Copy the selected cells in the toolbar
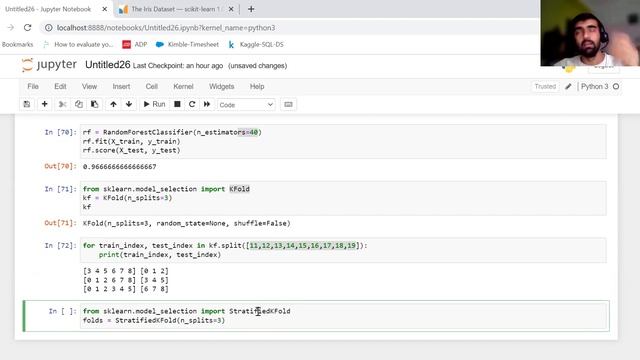The image size is (640, 360). (78, 104)
